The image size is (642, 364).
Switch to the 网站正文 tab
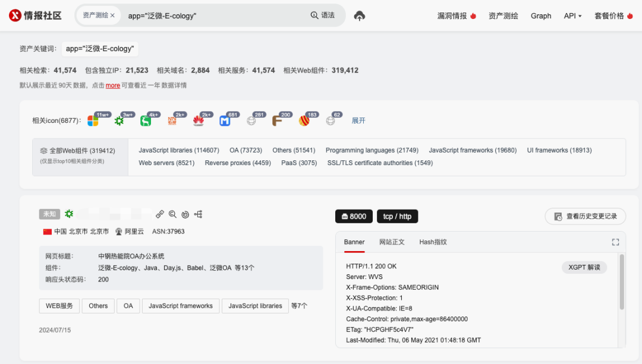tap(392, 242)
